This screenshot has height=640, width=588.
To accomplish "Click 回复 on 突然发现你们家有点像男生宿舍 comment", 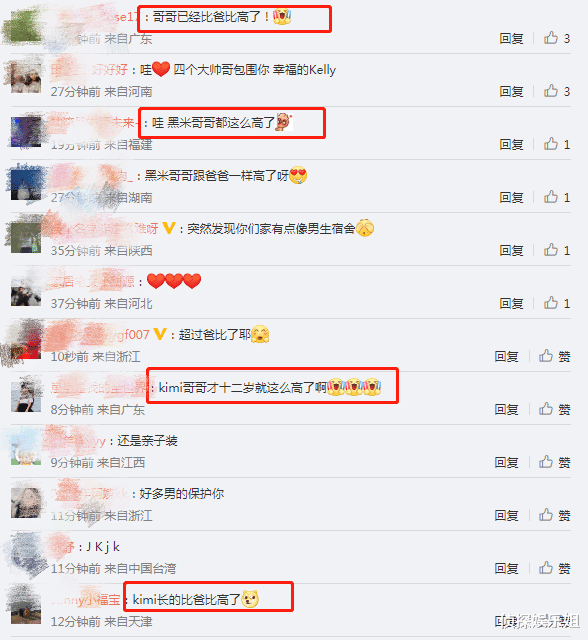I will (x=511, y=250).
